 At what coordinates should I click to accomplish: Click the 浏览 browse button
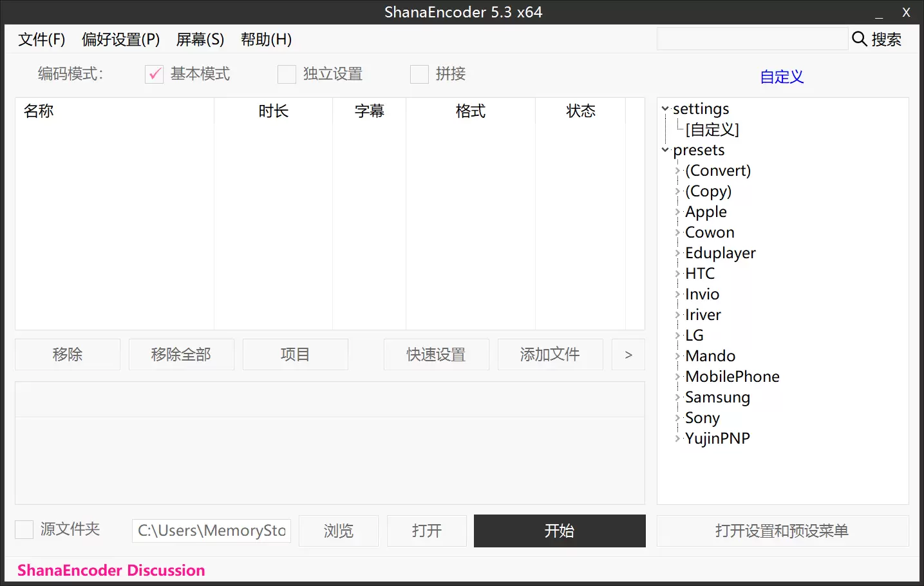coord(339,531)
